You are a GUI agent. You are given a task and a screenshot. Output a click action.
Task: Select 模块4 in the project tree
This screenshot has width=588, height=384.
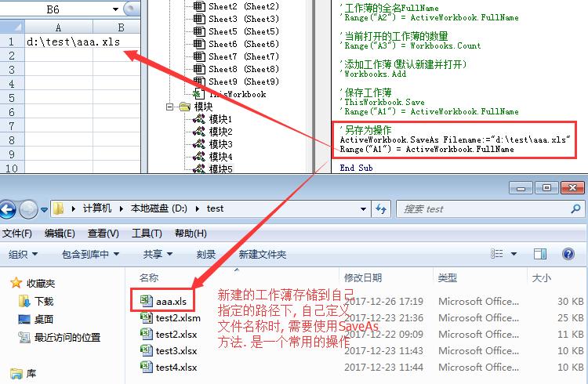coord(220,157)
